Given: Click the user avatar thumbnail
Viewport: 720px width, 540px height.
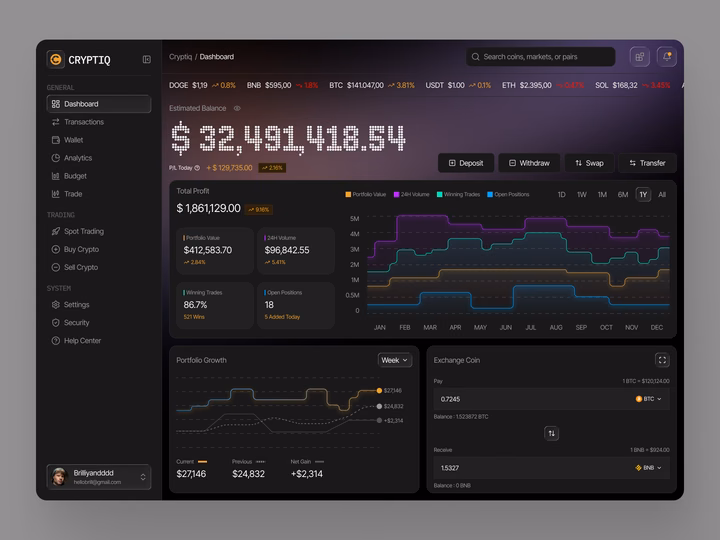Looking at the screenshot, I should [x=59, y=477].
